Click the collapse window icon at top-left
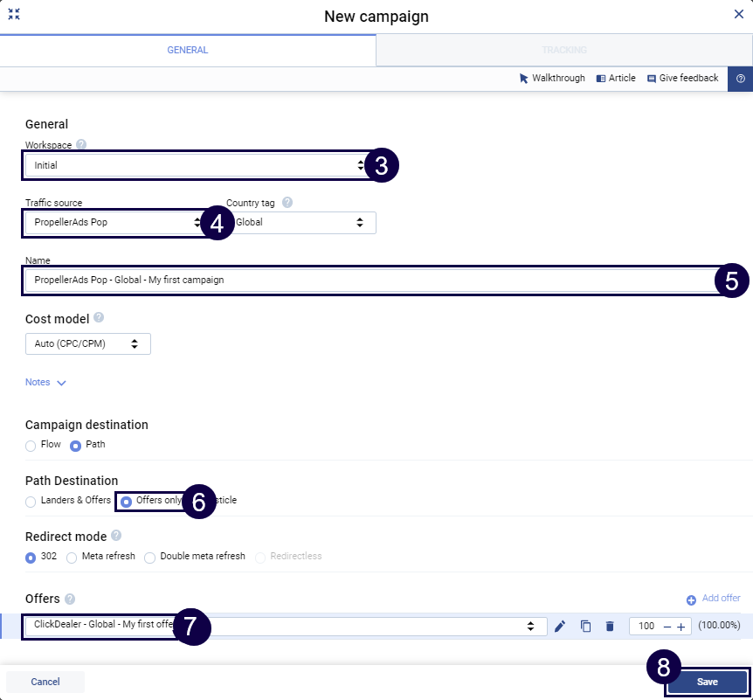This screenshot has height=700, width=753. point(14,14)
